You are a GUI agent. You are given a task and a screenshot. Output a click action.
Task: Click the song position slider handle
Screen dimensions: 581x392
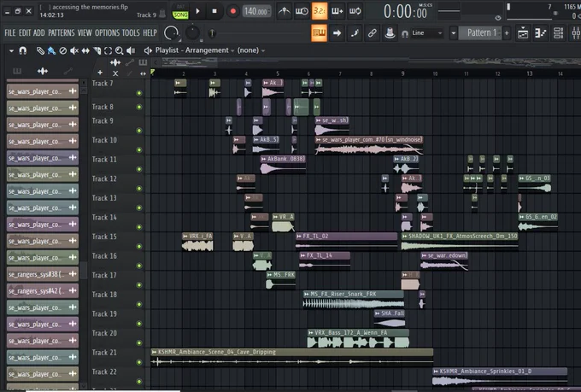point(212,33)
